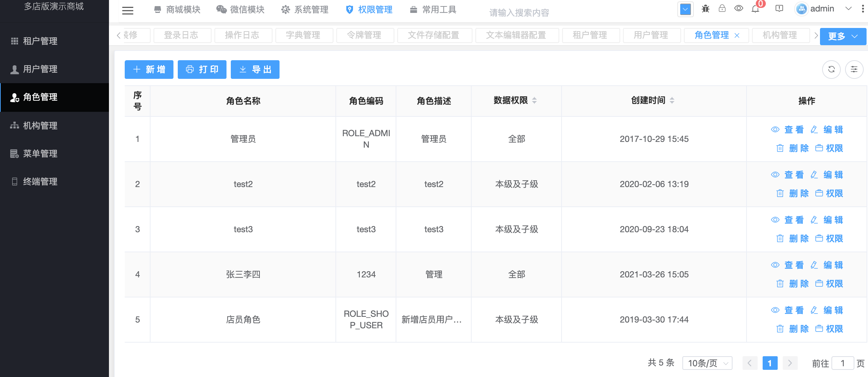
Task: Open the 10条/页 page size selector
Action: pos(707,363)
